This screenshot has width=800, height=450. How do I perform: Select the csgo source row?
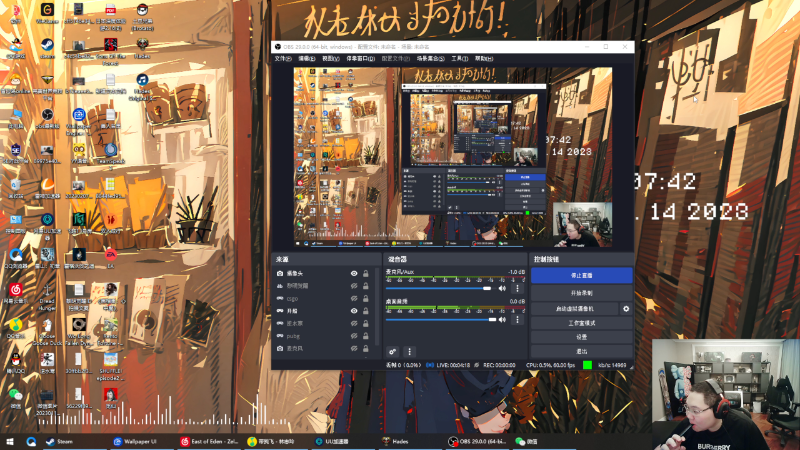(324, 298)
